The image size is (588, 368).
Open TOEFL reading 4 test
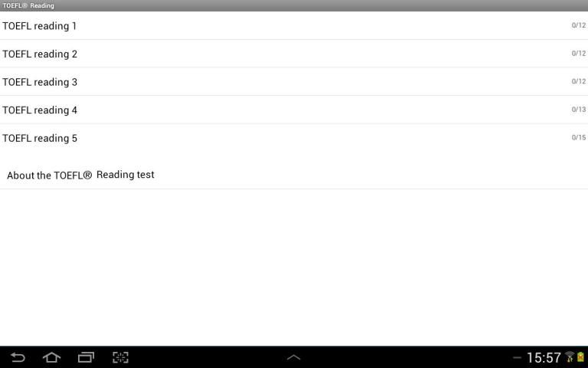pos(294,110)
